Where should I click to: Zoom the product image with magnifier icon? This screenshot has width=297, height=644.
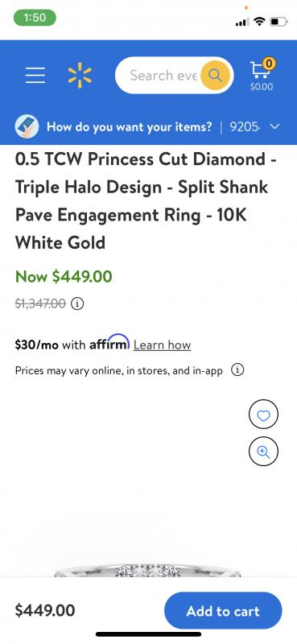(263, 452)
